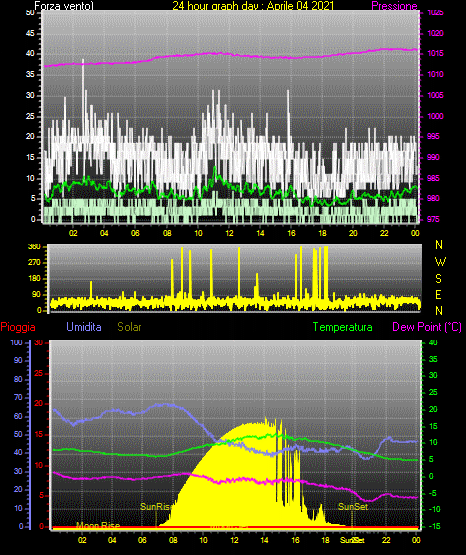Click the '24 hour graph day : Aprile 04 2021' title
Image resolution: width=466 pixels, height=555 pixels.
[x=253, y=6]
